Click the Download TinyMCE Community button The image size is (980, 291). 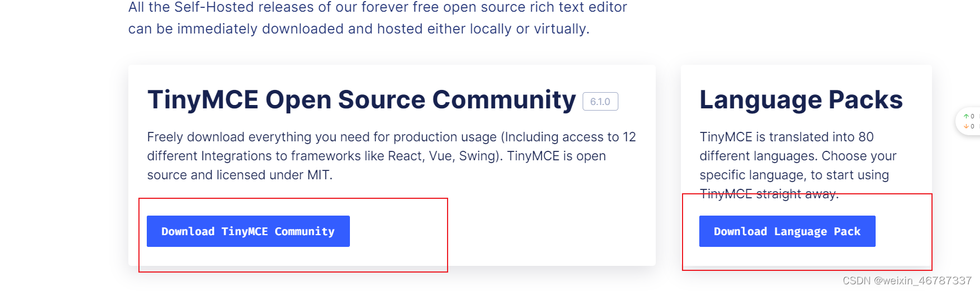[248, 231]
